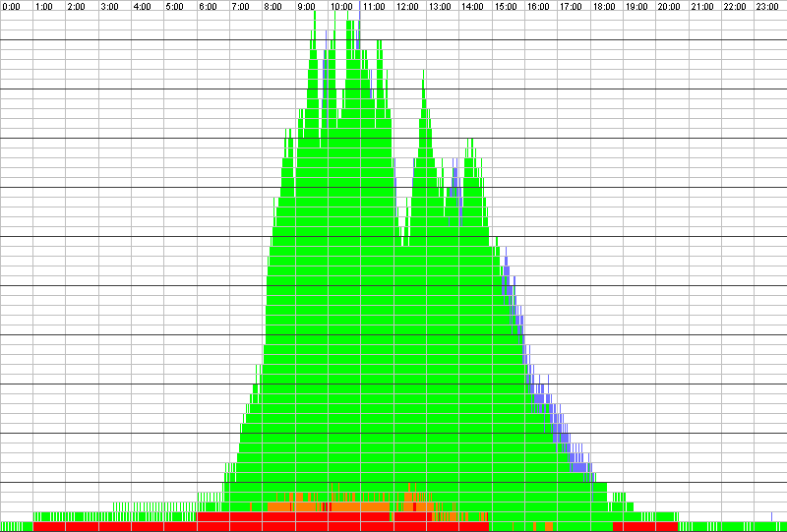
Task: Click the 15:00 hour label
Action: click(506, 7)
